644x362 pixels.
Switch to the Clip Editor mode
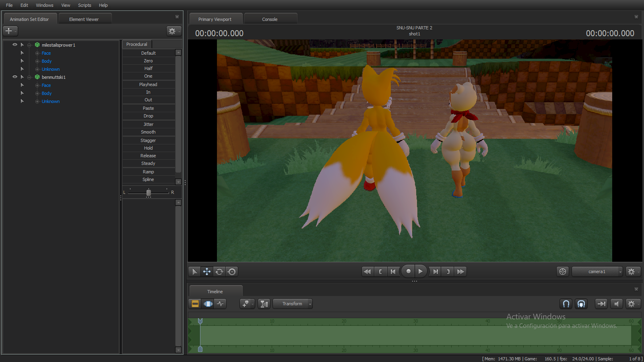(195, 304)
